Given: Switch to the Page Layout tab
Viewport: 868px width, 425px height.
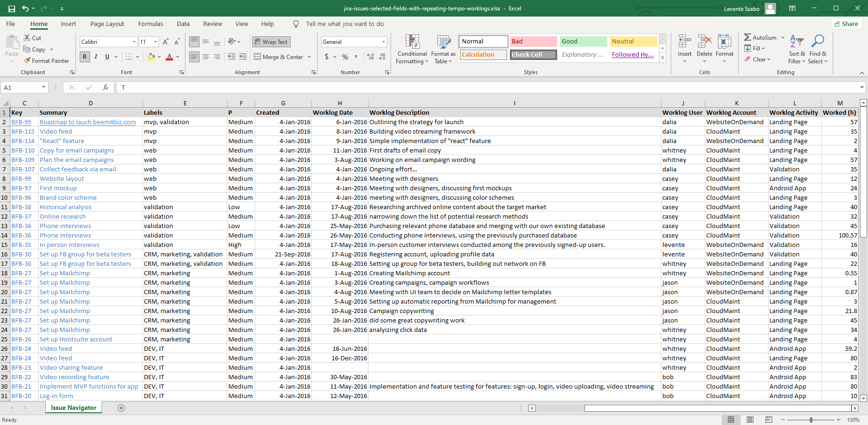Looking at the screenshot, I should click(108, 24).
